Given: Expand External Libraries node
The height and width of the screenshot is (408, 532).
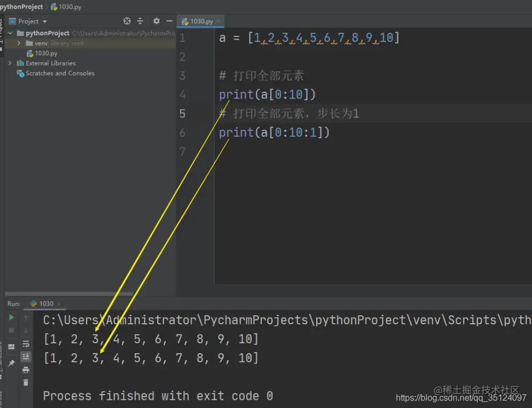Looking at the screenshot, I should [10, 63].
